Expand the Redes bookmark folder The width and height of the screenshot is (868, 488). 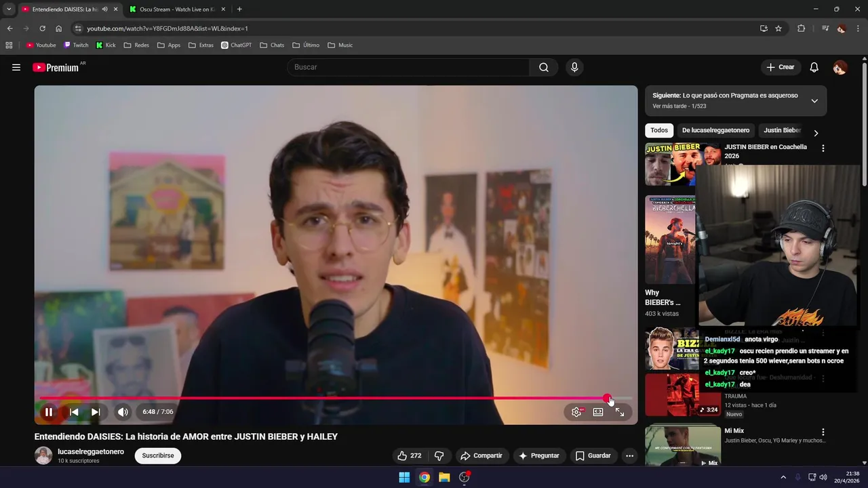[x=136, y=45]
